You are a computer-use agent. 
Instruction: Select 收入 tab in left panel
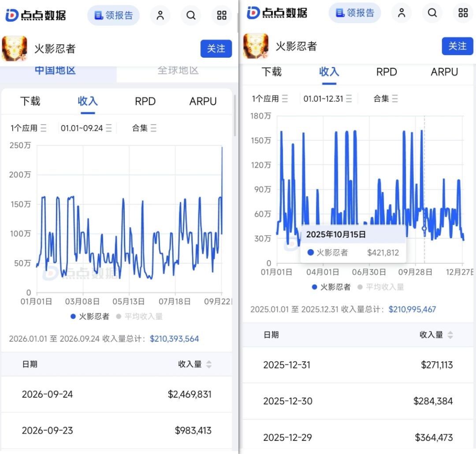click(x=88, y=101)
